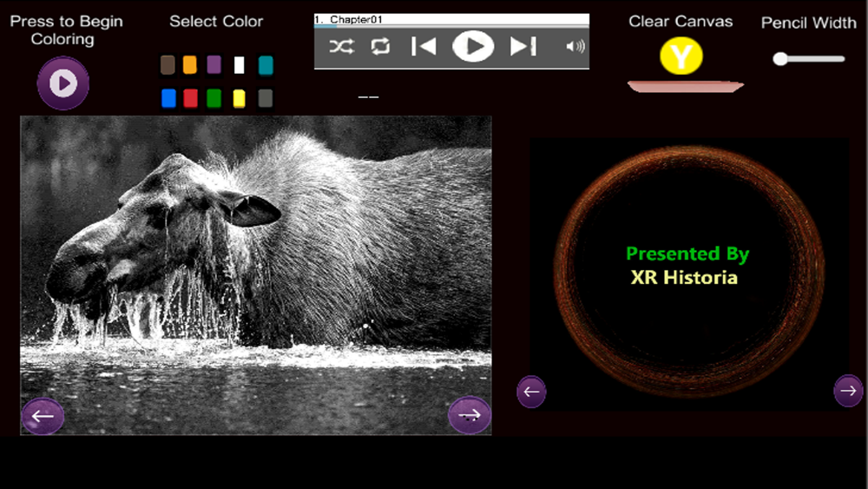This screenshot has width=868, height=489.
Task: Click the media player seek progress bar
Action: click(x=451, y=27)
